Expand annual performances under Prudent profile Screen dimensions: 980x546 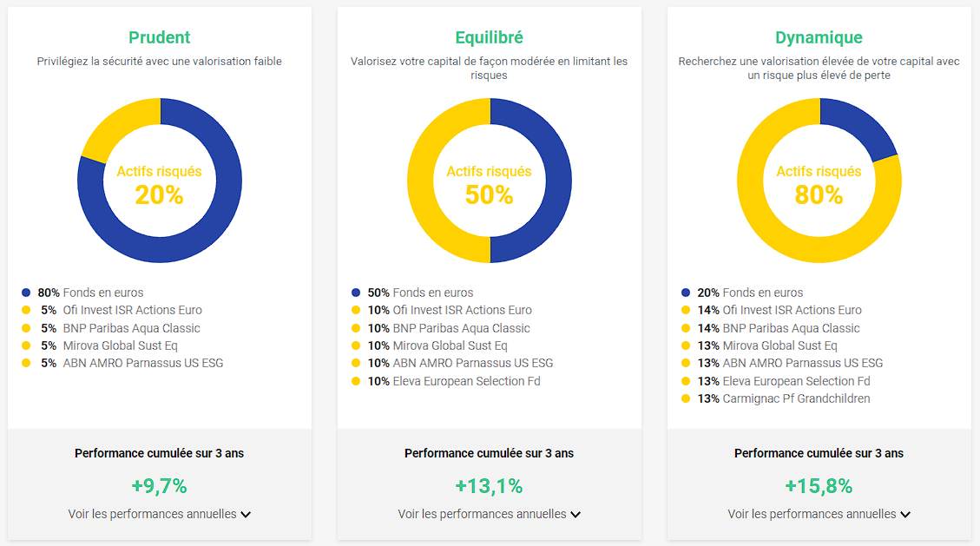pos(160,514)
